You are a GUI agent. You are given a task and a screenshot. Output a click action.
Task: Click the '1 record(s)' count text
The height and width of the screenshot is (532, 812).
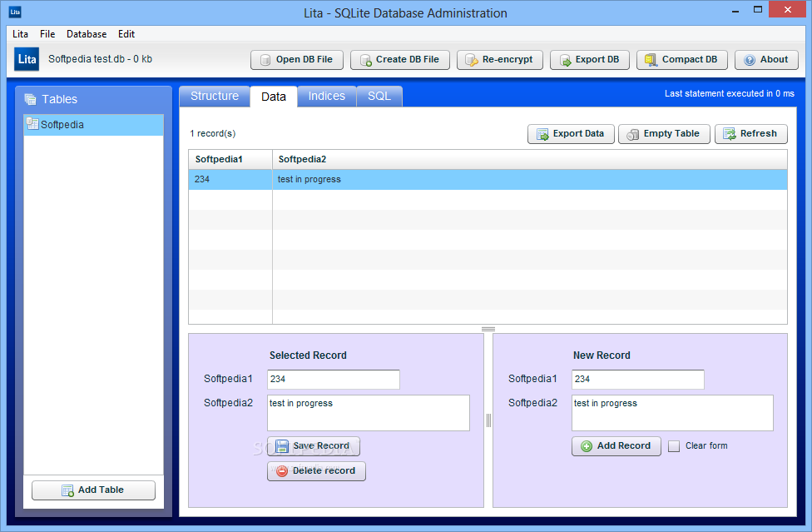213,134
